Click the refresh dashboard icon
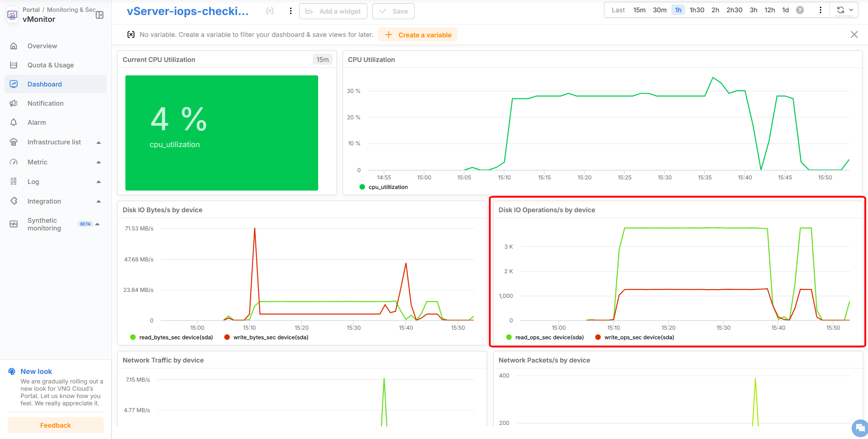The width and height of the screenshot is (868, 439). tap(840, 10)
